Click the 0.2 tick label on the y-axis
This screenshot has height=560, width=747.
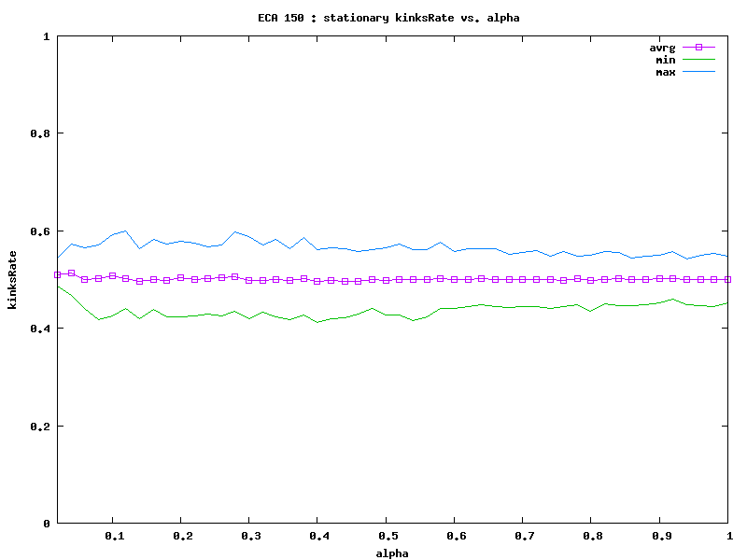(39, 427)
